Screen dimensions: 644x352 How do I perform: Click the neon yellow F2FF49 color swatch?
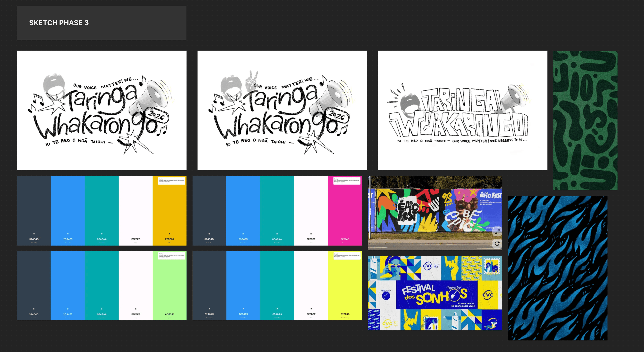click(345, 285)
